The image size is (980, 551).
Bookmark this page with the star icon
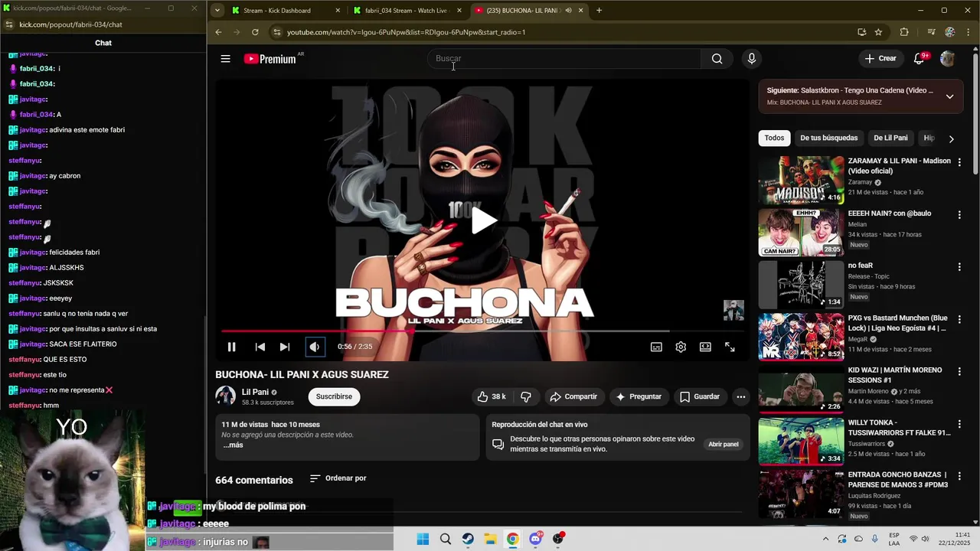[878, 32]
